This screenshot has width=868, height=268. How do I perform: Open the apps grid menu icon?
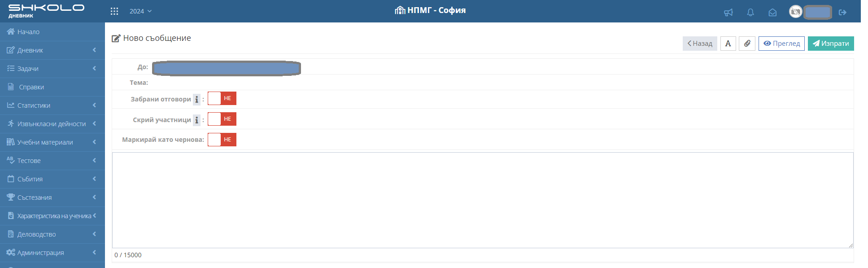(114, 11)
